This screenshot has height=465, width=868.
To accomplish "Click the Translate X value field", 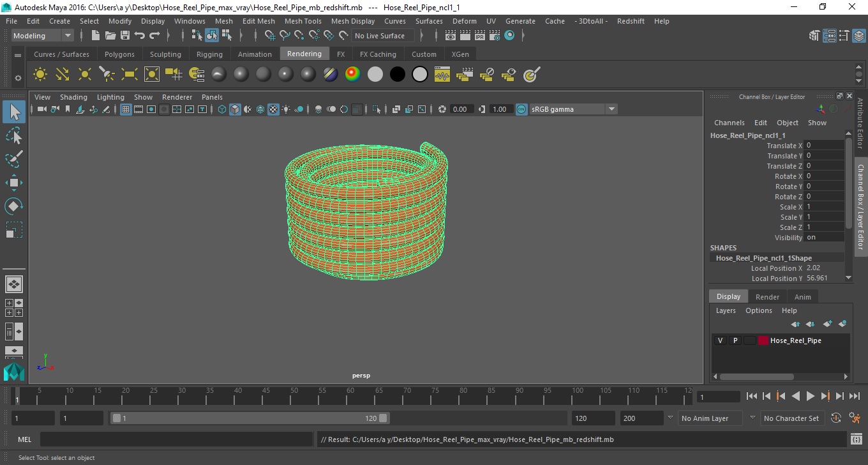I will [824, 146].
